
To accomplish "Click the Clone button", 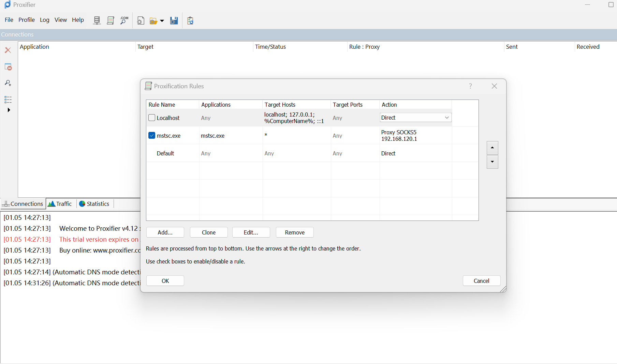I will point(209,232).
